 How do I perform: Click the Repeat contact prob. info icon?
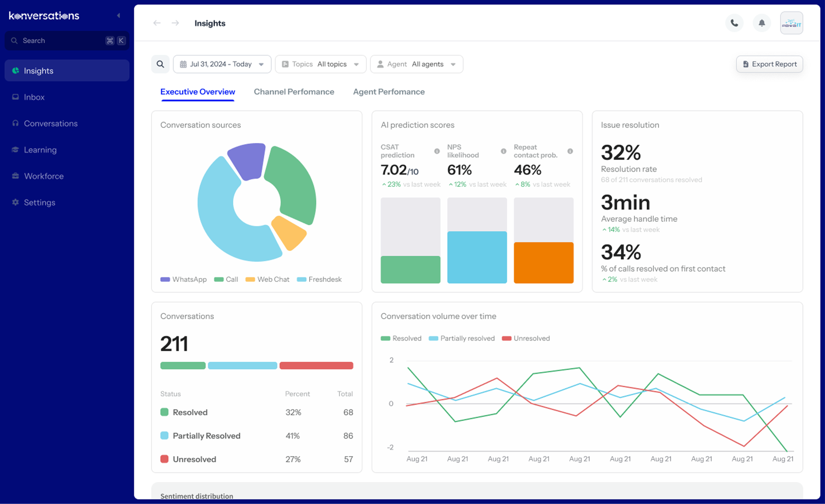[x=570, y=151]
